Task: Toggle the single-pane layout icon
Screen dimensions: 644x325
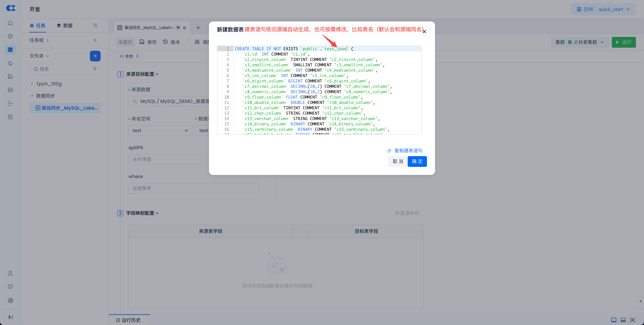Action: pyautogui.click(x=613, y=320)
